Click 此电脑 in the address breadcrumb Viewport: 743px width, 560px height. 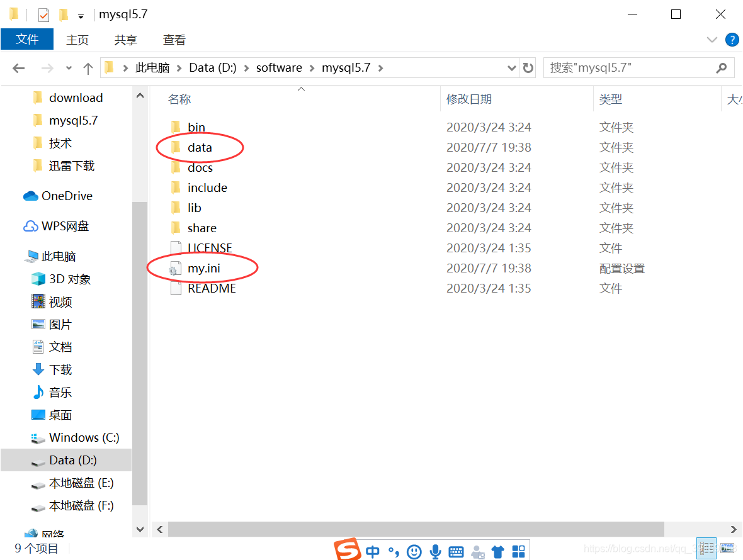[x=152, y=68]
